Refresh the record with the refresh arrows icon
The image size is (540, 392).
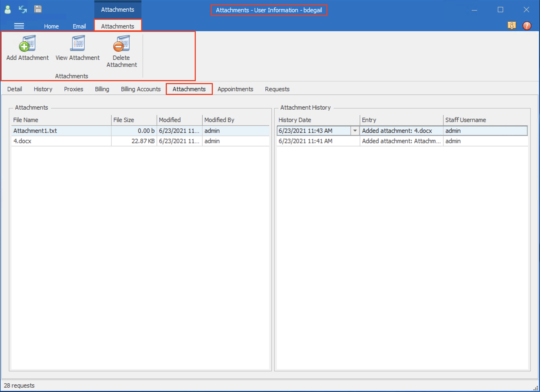(22, 9)
